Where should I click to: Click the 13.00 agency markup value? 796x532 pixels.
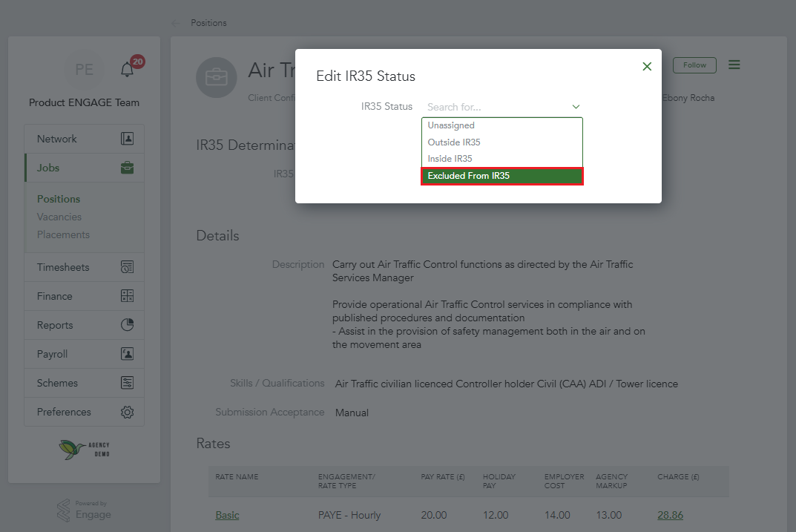click(x=608, y=515)
